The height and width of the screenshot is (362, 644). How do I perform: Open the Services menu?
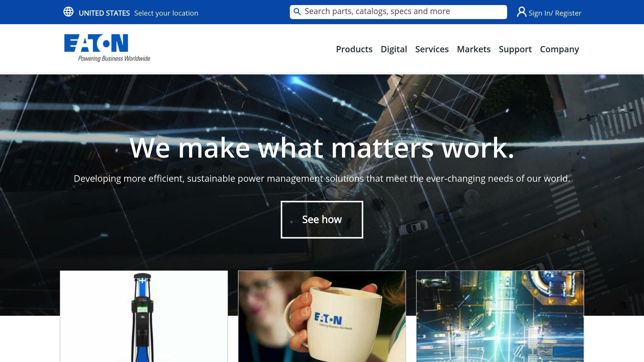click(432, 49)
